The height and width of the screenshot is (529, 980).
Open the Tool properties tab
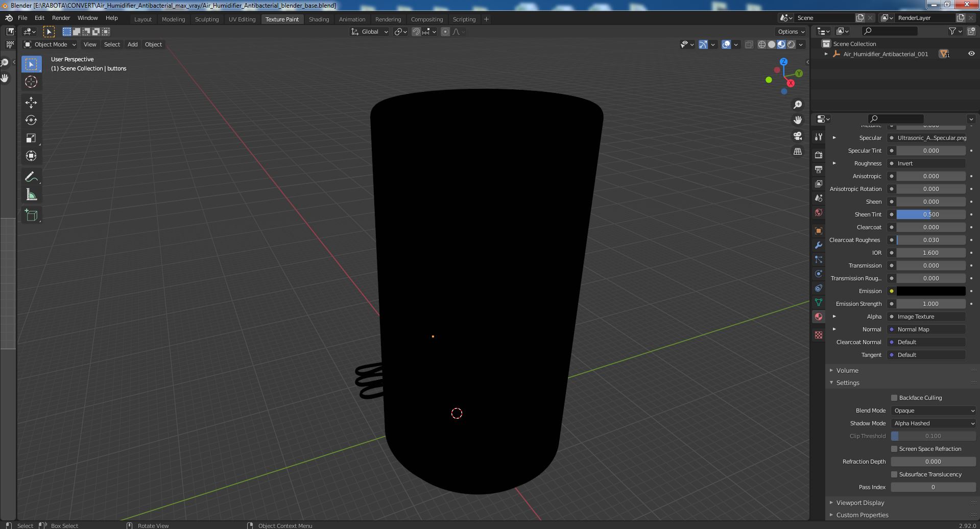coord(819,137)
